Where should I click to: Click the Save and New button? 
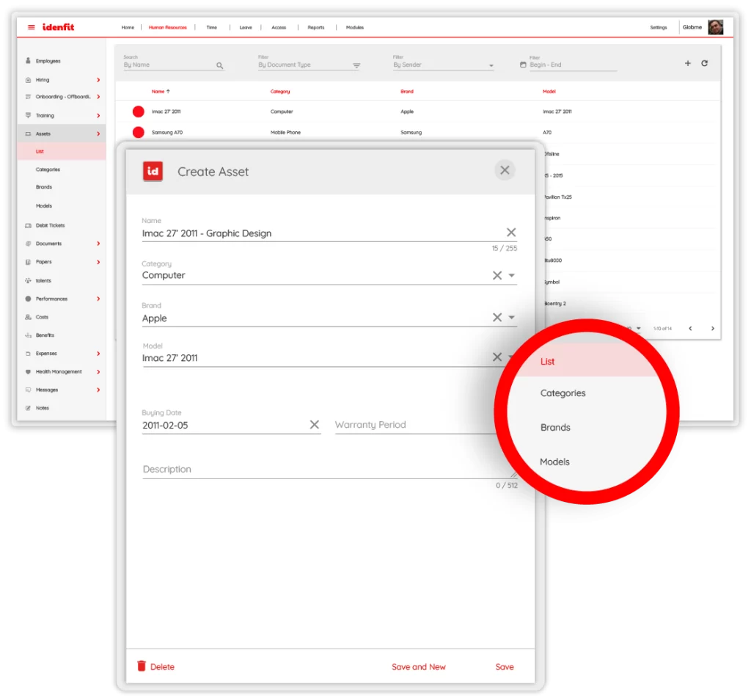pos(418,667)
